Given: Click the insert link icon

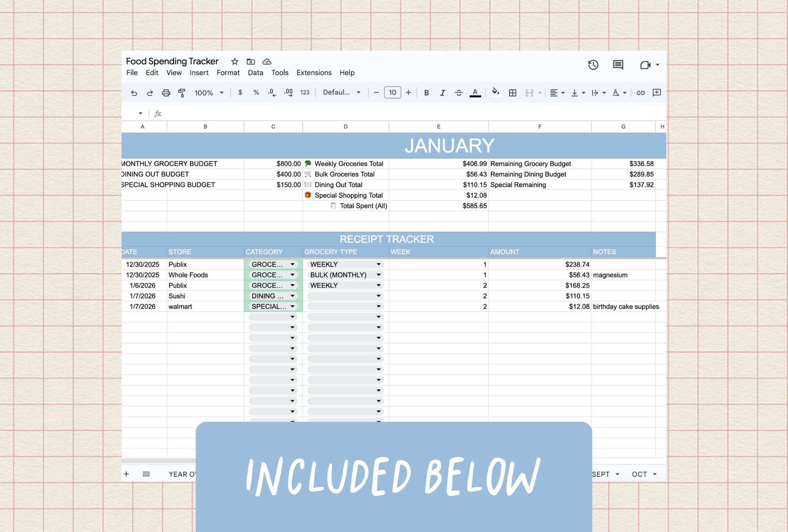Looking at the screenshot, I should pos(640,93).
